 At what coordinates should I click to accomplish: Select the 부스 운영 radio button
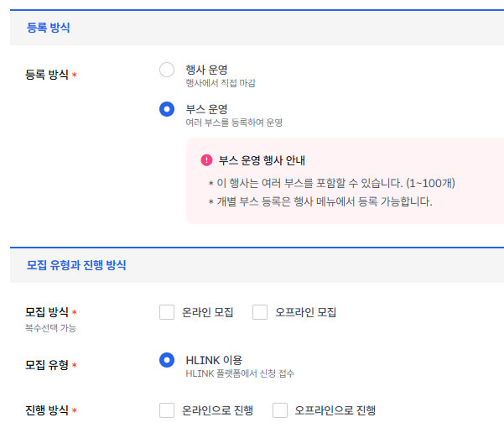[x=167, y=109]
